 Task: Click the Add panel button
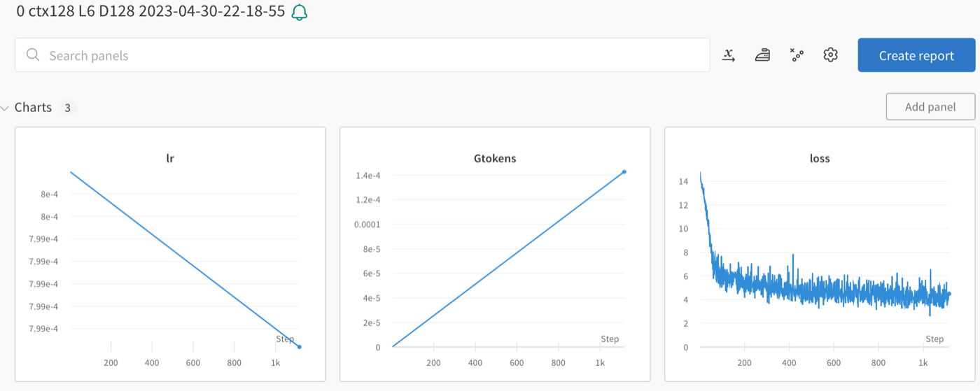click(930, 107)
